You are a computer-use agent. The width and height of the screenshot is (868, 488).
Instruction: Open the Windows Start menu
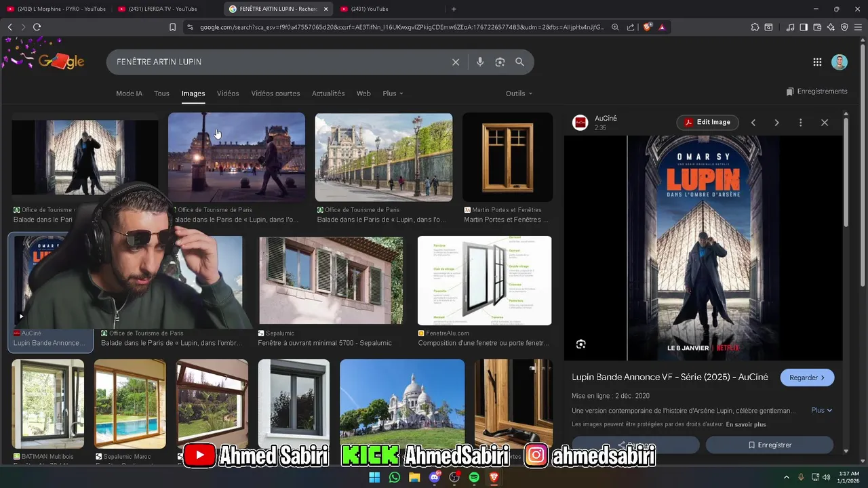pyautogui.click(x=374, y=477)
